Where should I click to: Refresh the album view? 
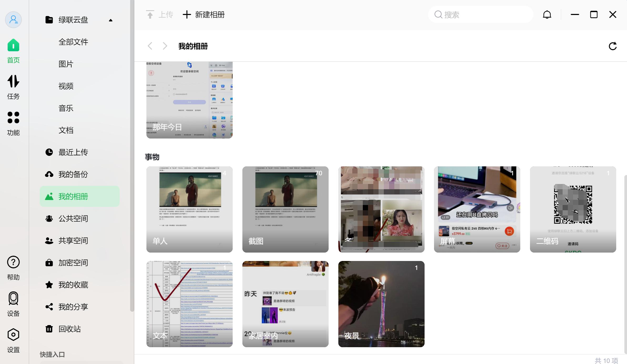pyautogui.click(x=613, y=46)
